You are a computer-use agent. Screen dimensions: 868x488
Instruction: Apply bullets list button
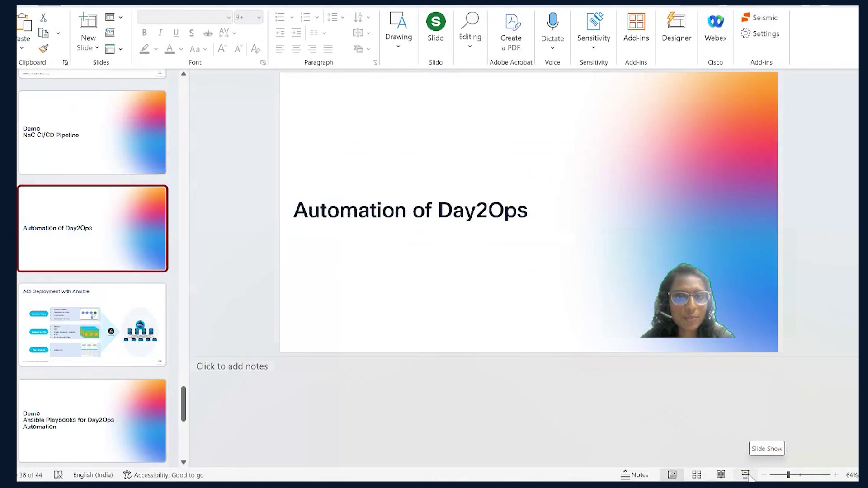pos(280,18)
